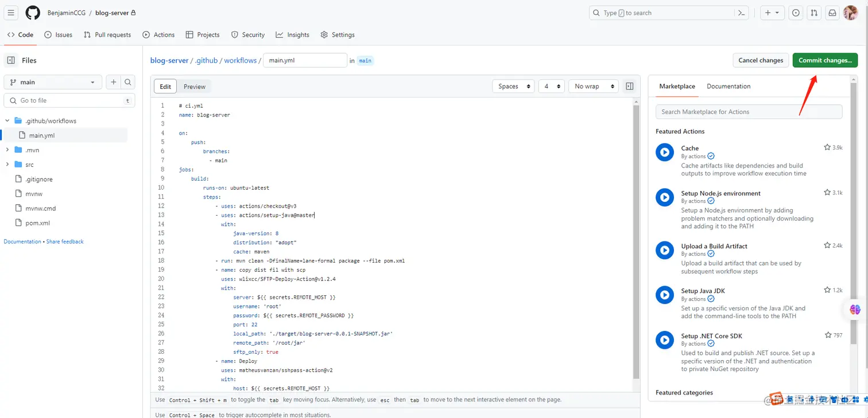The height and width of the screenshot is (418, 868).
Task: Search files with magnifier icon
Action: pyautogui.click(x=128, y=82)
